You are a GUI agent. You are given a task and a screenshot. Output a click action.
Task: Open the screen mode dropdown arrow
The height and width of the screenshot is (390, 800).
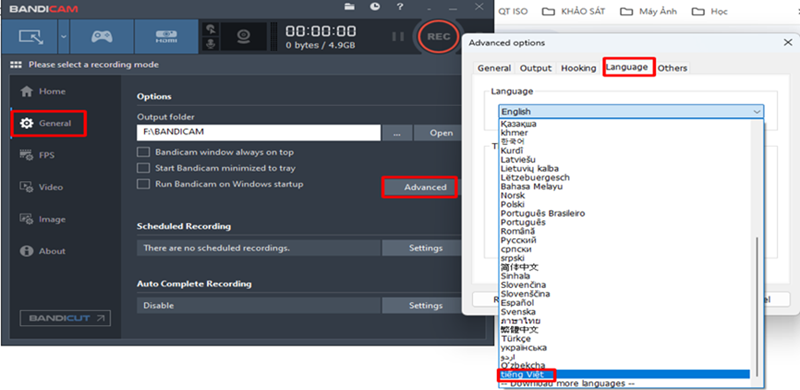pos(63,36)
